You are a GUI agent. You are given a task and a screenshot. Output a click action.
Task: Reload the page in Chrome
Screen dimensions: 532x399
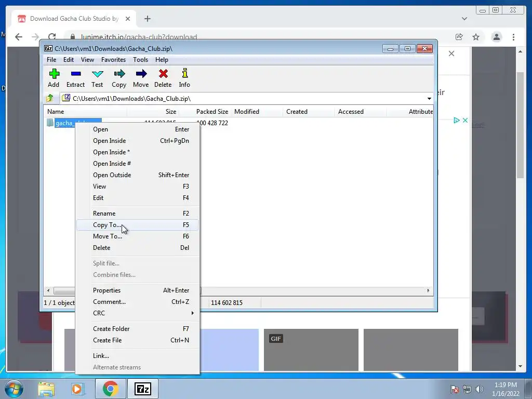click(x=52, y=37)
